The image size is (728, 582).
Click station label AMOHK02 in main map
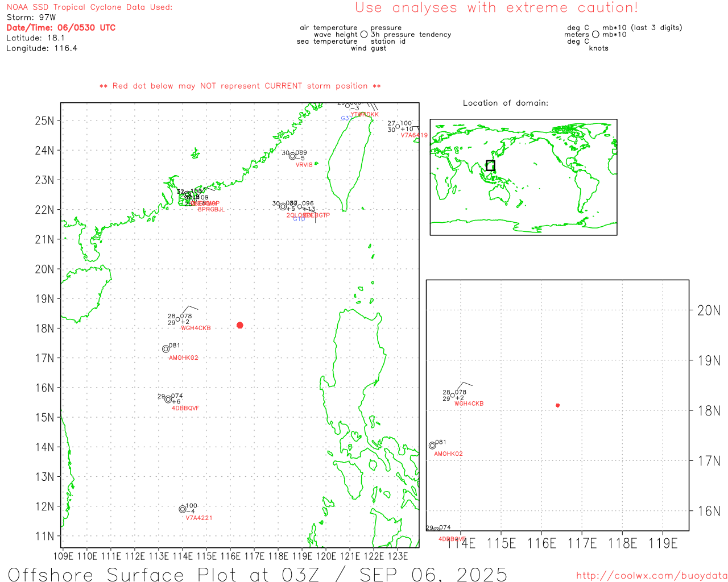point(184,357)
